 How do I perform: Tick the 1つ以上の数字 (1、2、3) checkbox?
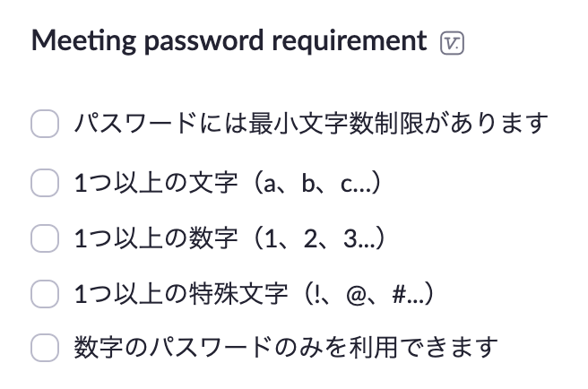tap(45, 238)
